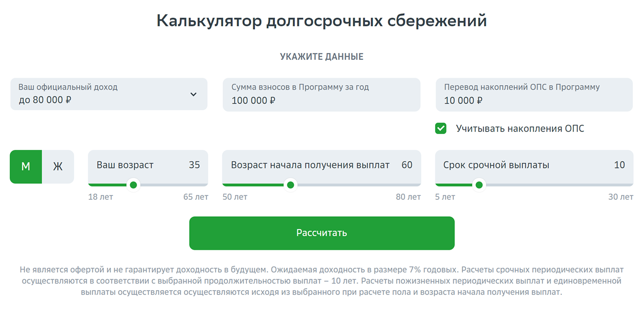The height and width of the screenshot is (314, 644).
Task: Click the payout start age slider handle
Action: pyautogui.click(x=290, y=185)
